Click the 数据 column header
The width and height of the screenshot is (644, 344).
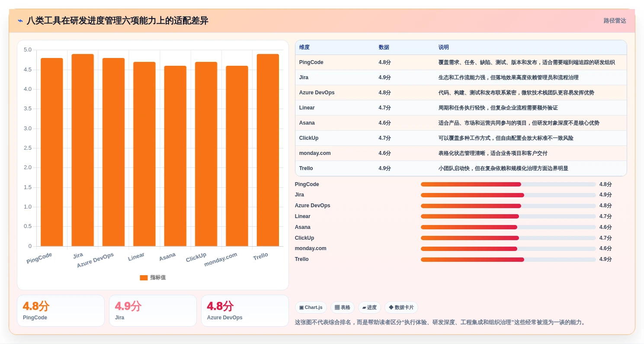pyautogui.click(x=384, y=48)
